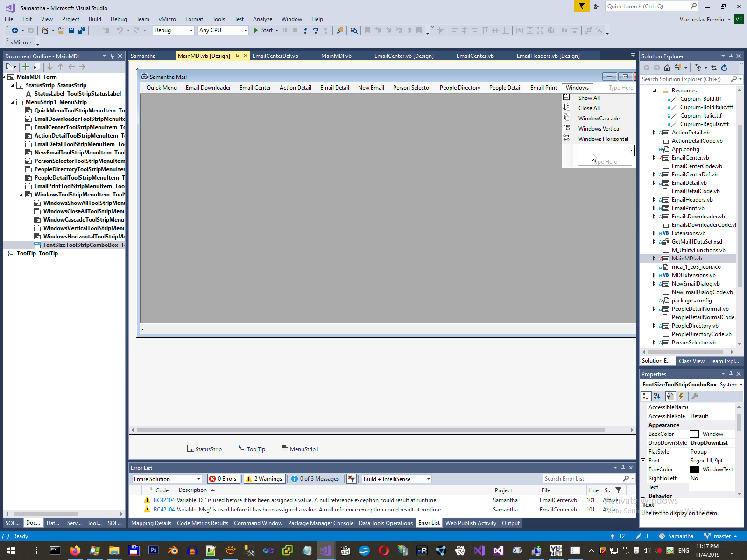This screenshot has height=560, width=747.
Task: Click the Undo toolbar icon
Action: [x=120, y=30]
